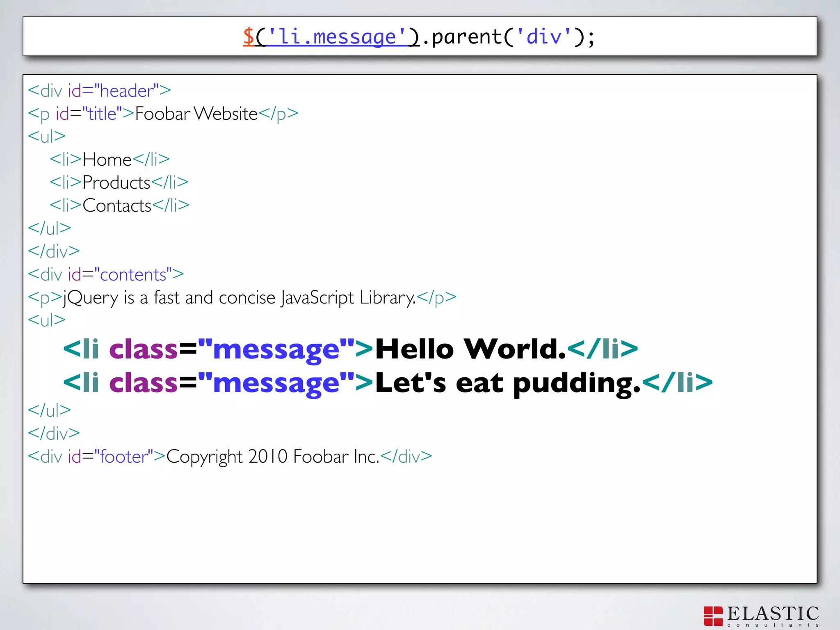
Task: Click the ELASTIC brand text
Action: 773,613
